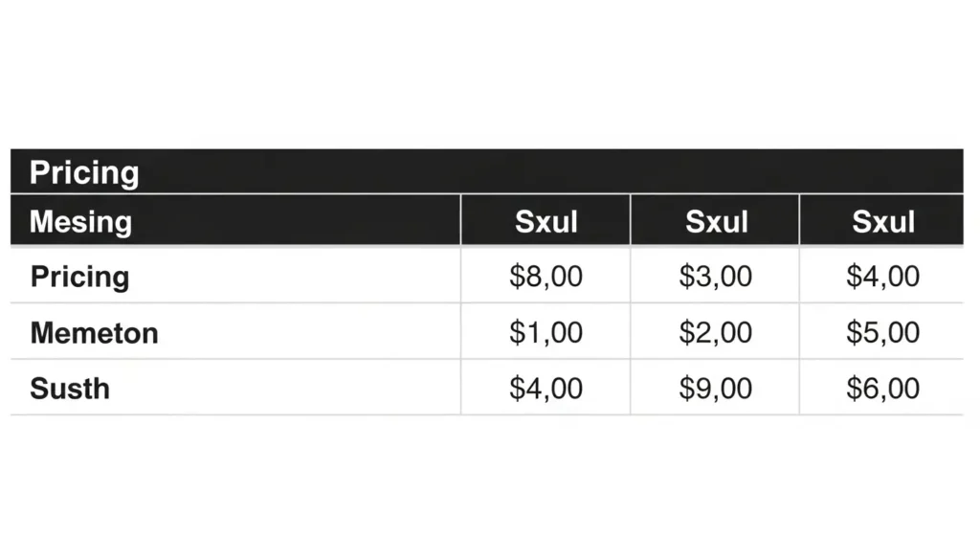Viewport: 980px width, 535px height.
Task: Select the $5,00 price cell
Action: tap(883, 333)
